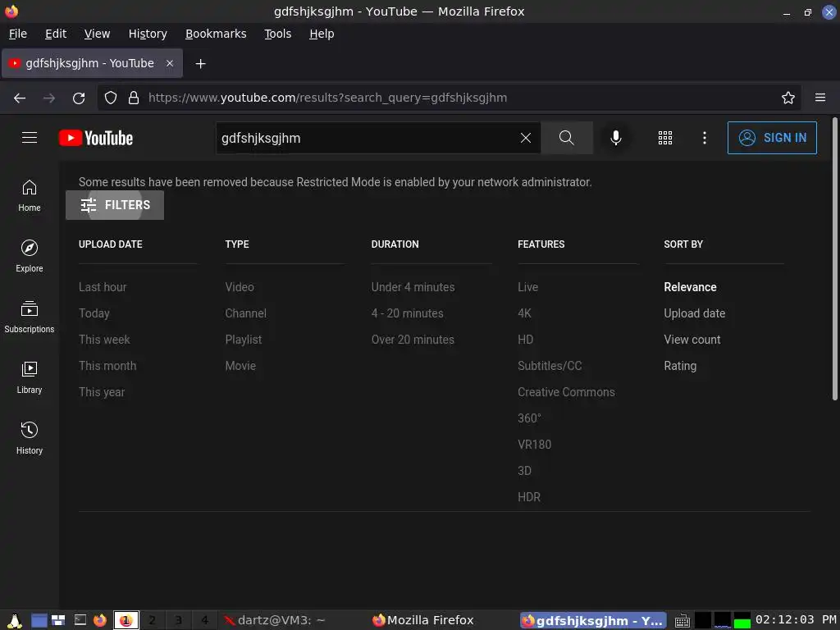Enable the Creative Commons filter
Image resolution: width=840 pixels, height=630 pixels.
coord(566,392)
